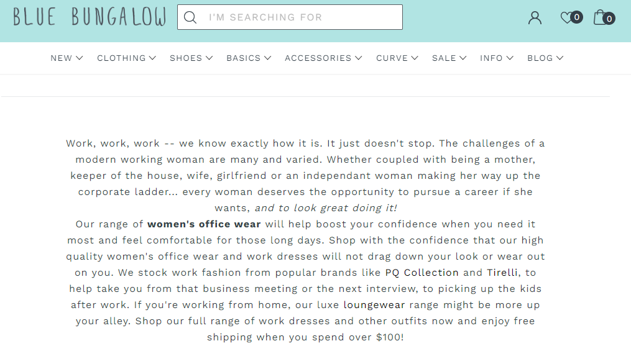Visit the loungewear range link
631x364 pixels.
pyautogui.click(x=374, y=304)
